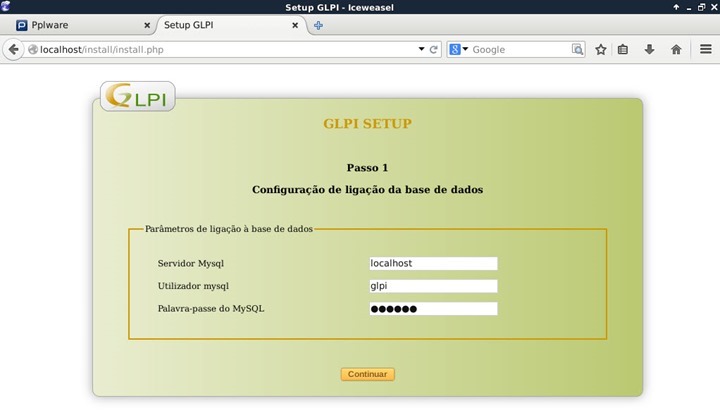Viewport: 720px width, 413px height.
Task: Click the site identity globe icon
Action: tap(33, 49)
